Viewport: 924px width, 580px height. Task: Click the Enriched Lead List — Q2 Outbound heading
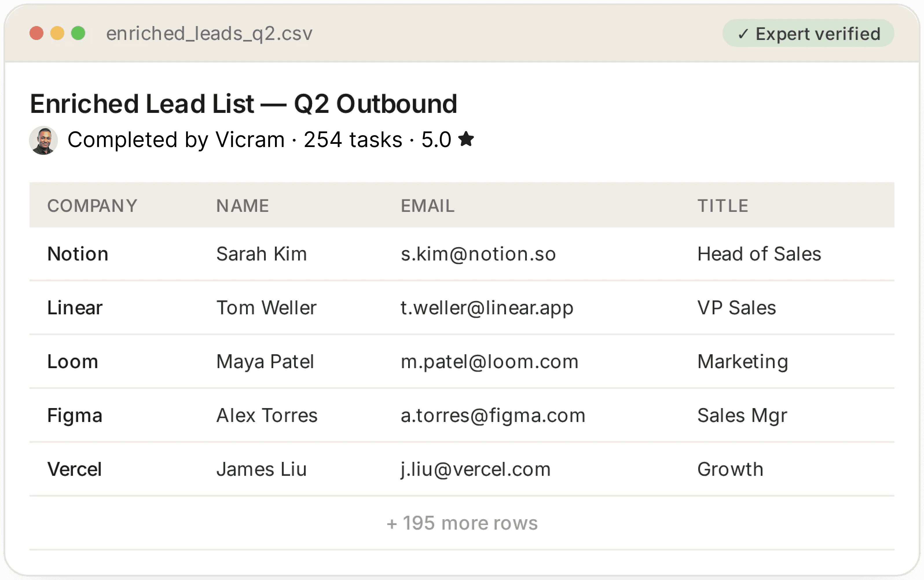tap(243, 104)
